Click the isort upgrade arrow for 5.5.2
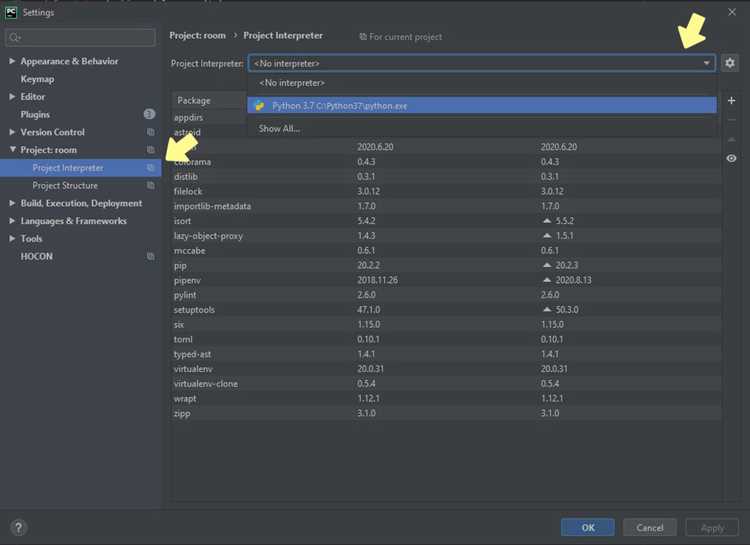 coord(547,221)
